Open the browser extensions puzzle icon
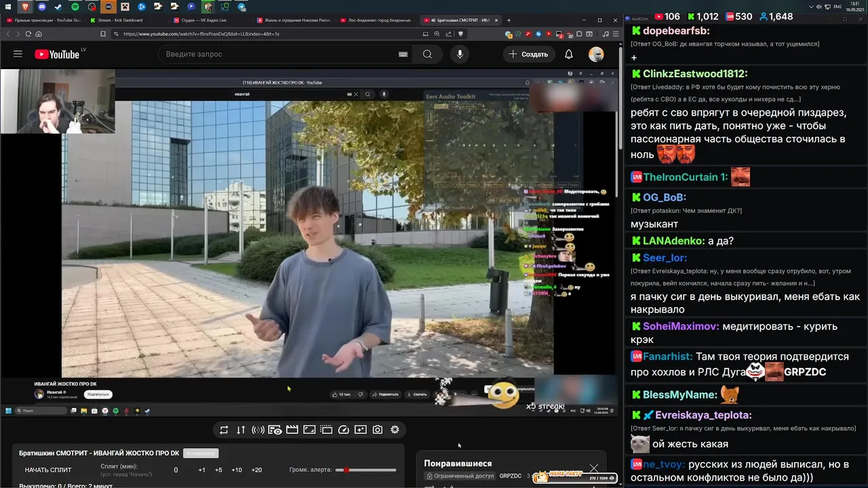This screenshot has width=868, height=488. coord(579,34)
